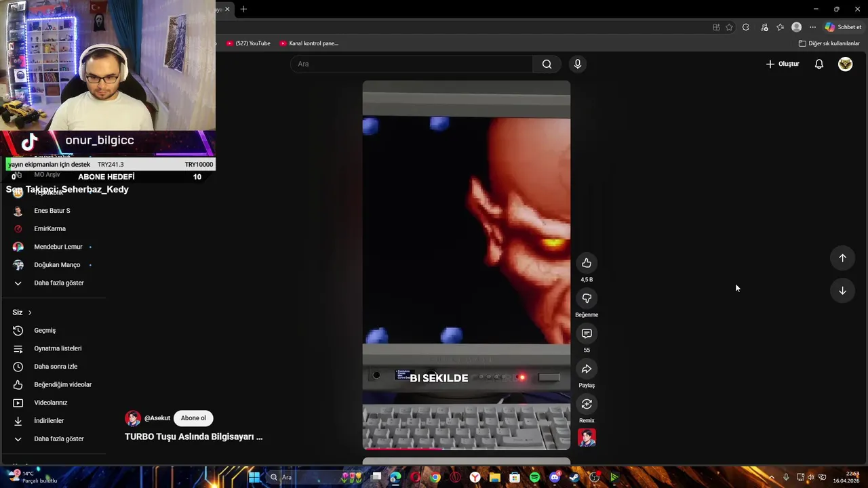868x488 pixels.
Task: Click the Oluştur create button
Action: click(783, 64)
